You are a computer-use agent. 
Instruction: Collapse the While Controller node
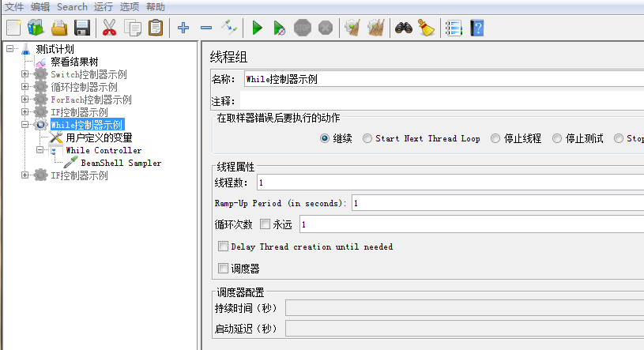point(40,150)
